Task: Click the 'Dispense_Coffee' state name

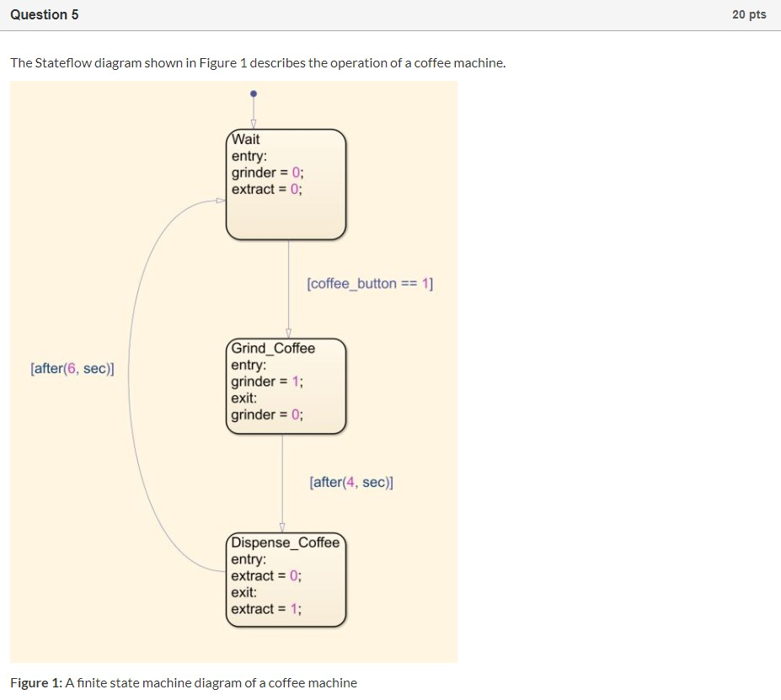Action: click(286, 542)
